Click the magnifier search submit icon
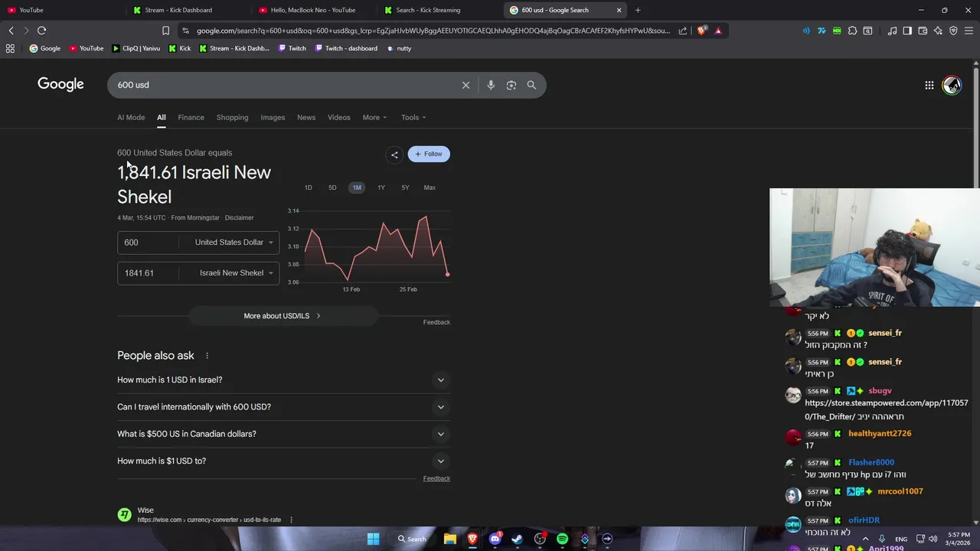 [x=531, y=85]
